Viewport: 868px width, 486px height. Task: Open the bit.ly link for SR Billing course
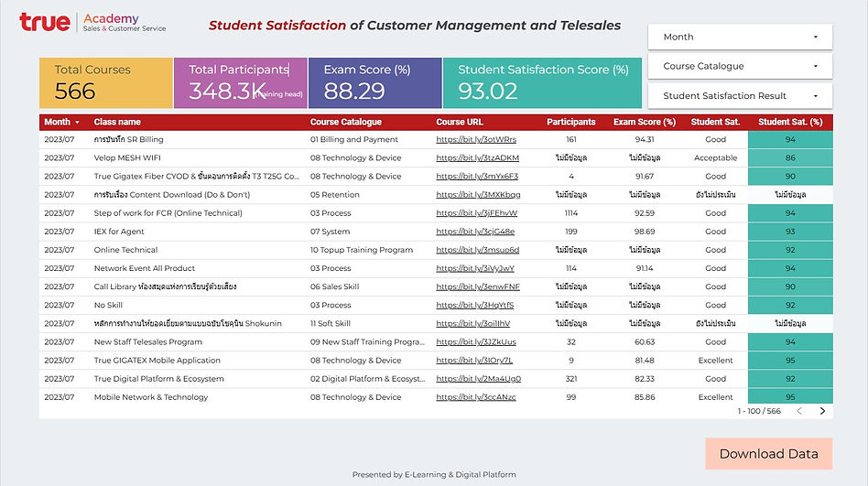476,139
